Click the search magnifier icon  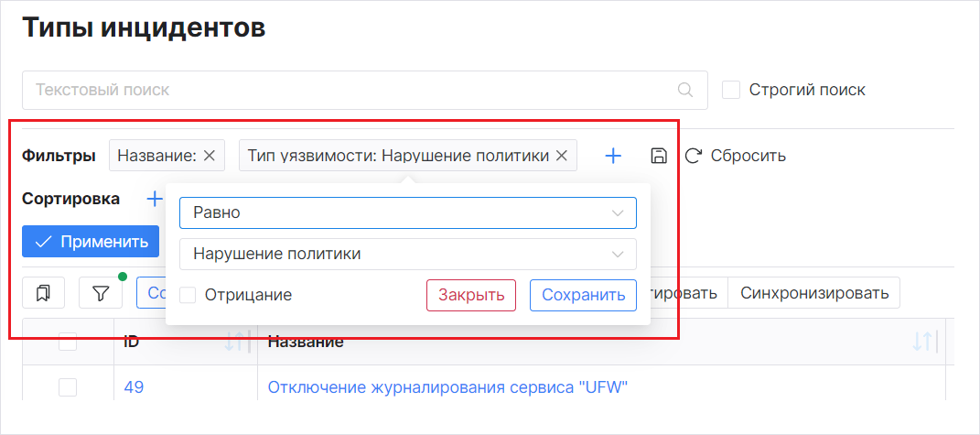pyautogui.click(x=684, y=90)
